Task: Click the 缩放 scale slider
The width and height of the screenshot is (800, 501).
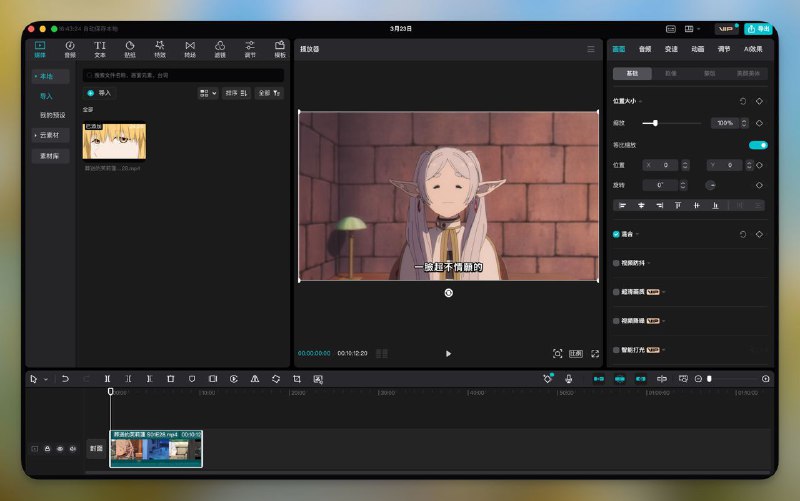Action: [x=656, y=123]
